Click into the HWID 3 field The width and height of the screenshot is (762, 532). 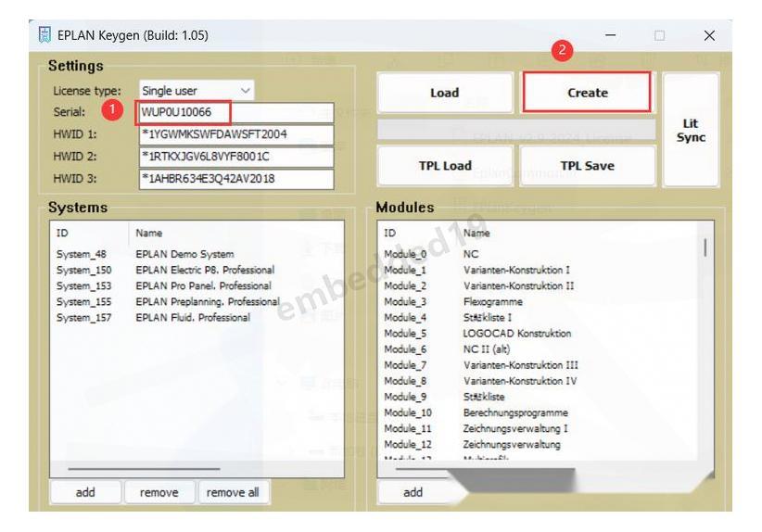tap(235, 179)
